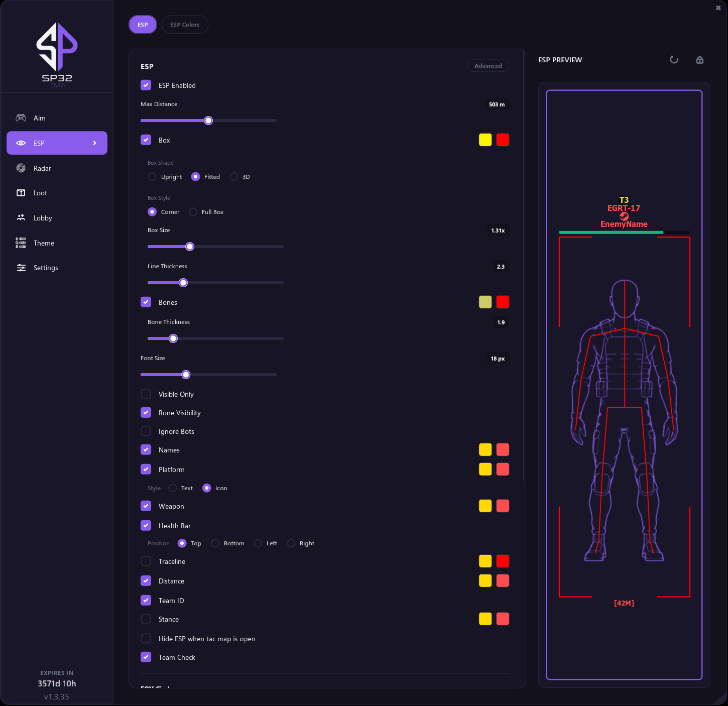Click the ESP eye icon in sidebar
Screen dimensions: 728x706
[x=21, y=143]
